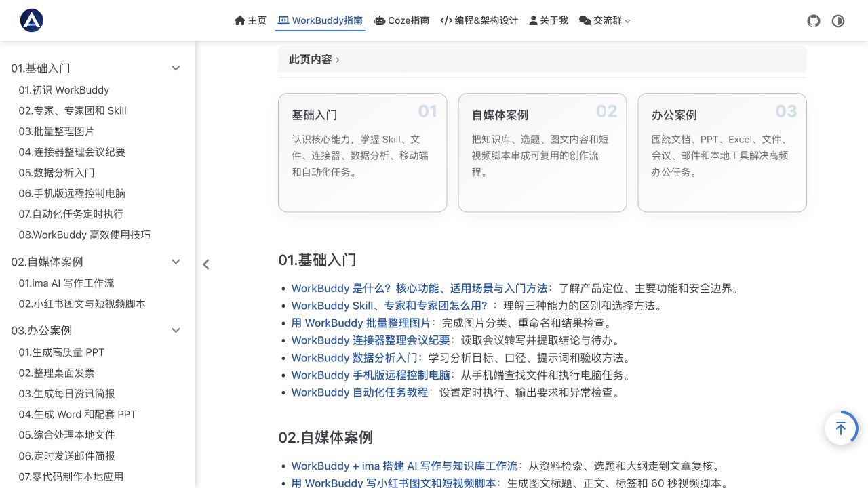The width and height of the screenshot is (868, 488).
Task: Click the 基础入门 card numbered 01
Action: [362, 152]
